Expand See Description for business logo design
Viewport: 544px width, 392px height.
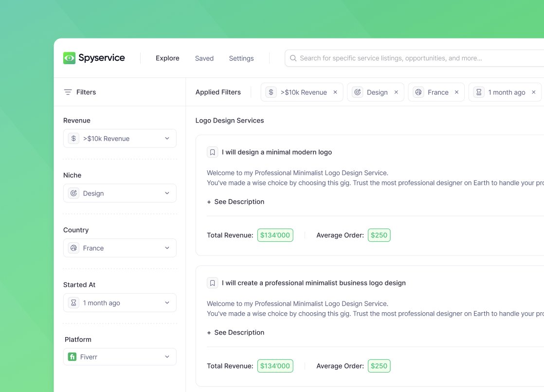[x=236, y=332]
